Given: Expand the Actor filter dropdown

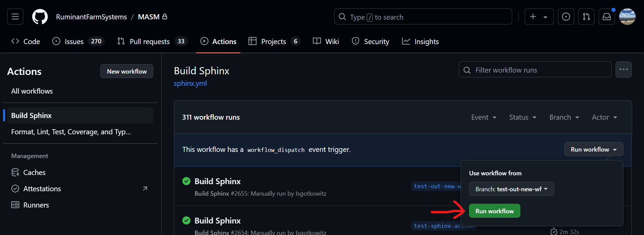Looking at the screenshot, I should click(604, 117).
